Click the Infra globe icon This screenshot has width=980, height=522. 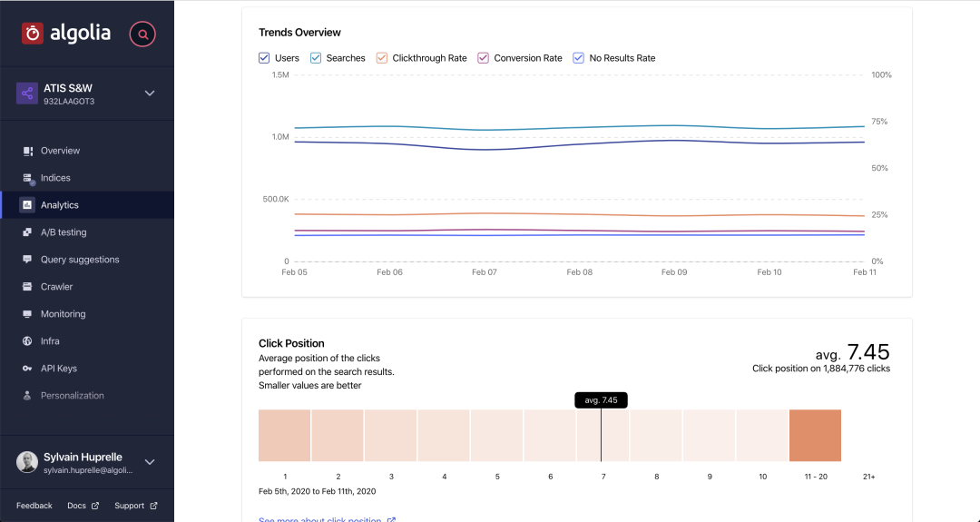point(27,341)
